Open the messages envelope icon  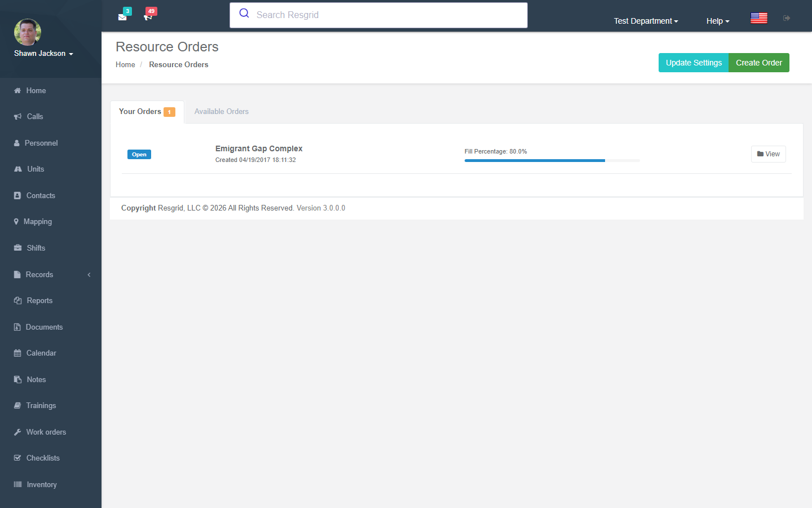[122, 17]
